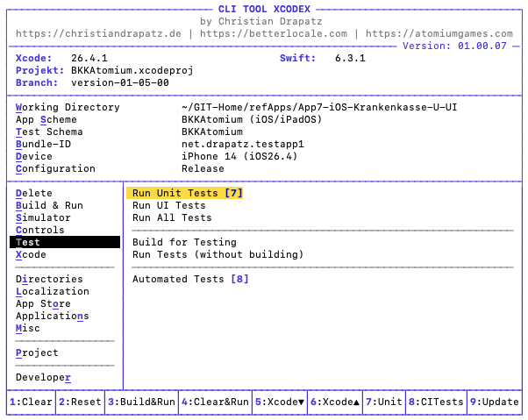
Task: Click the working directory path value
Action: (319, 107)
